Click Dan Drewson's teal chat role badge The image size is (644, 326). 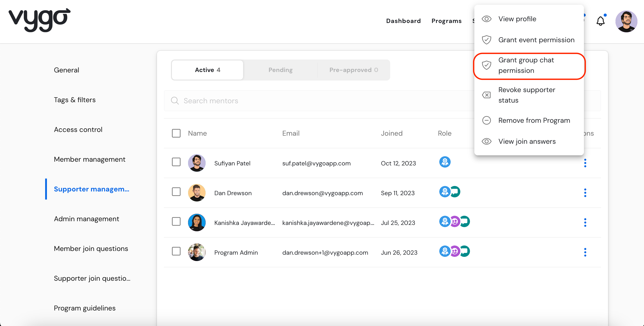coord(456,192)
